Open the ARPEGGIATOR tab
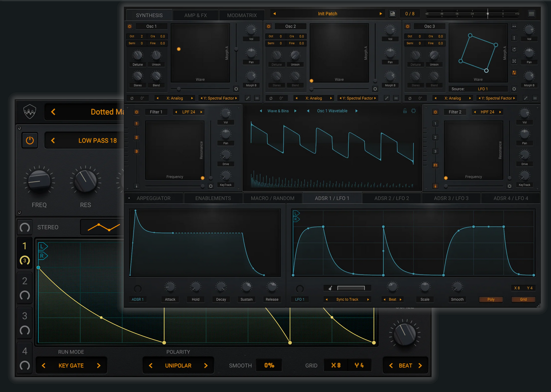 (154, 198)
